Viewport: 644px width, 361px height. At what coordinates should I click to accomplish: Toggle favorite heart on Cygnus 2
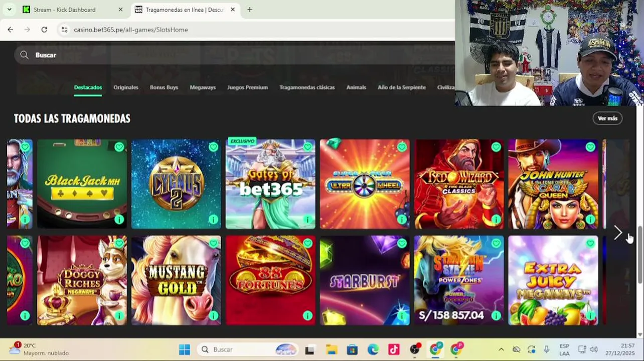click(x=213, y=147)
